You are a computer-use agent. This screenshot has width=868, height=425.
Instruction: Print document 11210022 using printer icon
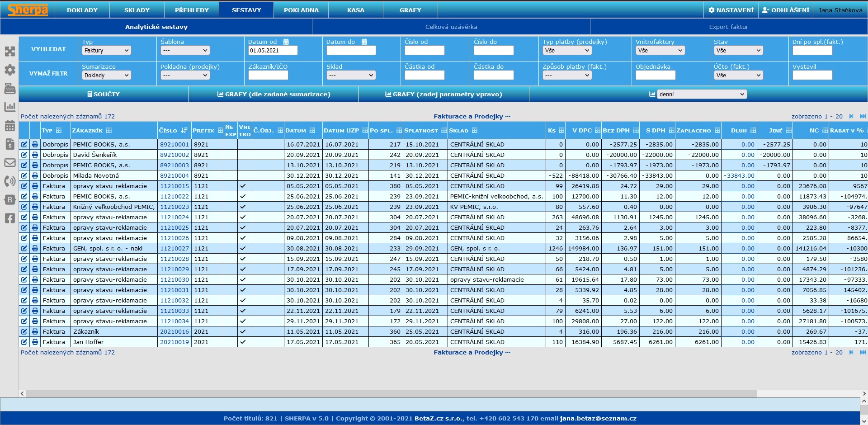[35, 197]
